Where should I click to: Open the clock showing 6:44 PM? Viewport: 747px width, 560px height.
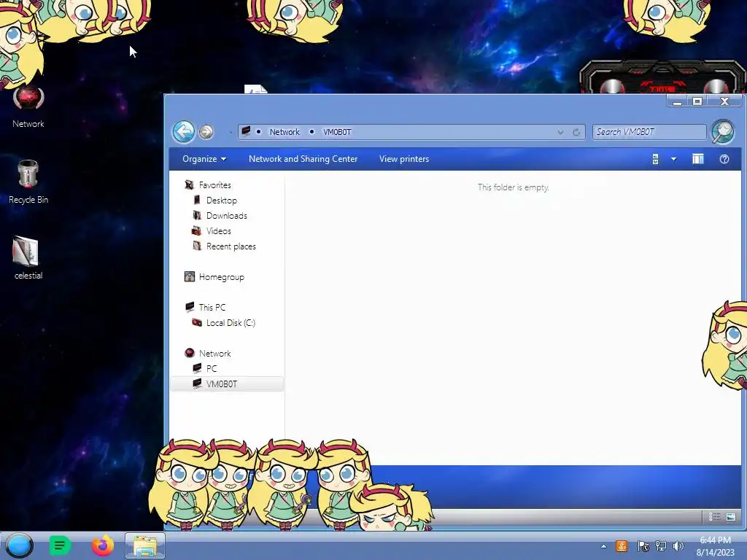pos(715,546)
